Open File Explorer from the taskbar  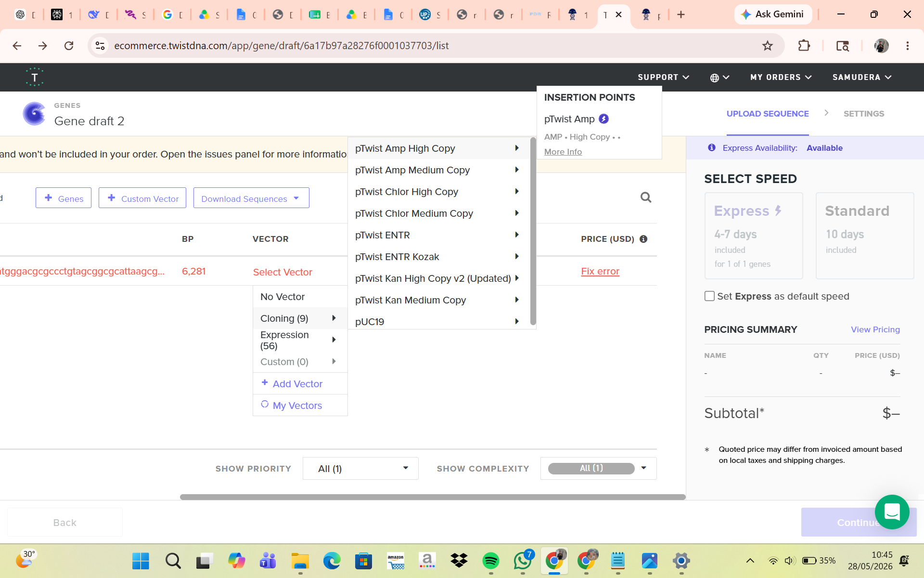300,561
